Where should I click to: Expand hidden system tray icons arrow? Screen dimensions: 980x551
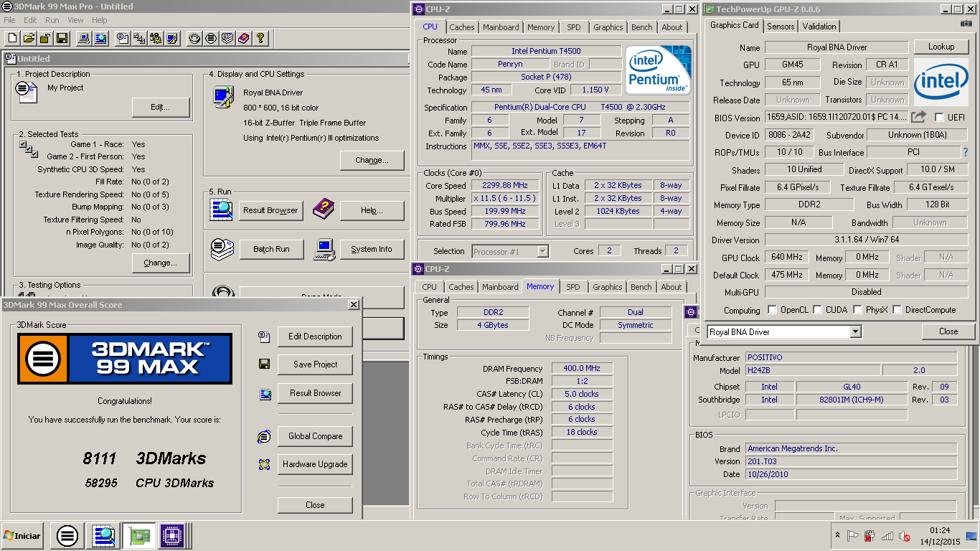(837, 535)
